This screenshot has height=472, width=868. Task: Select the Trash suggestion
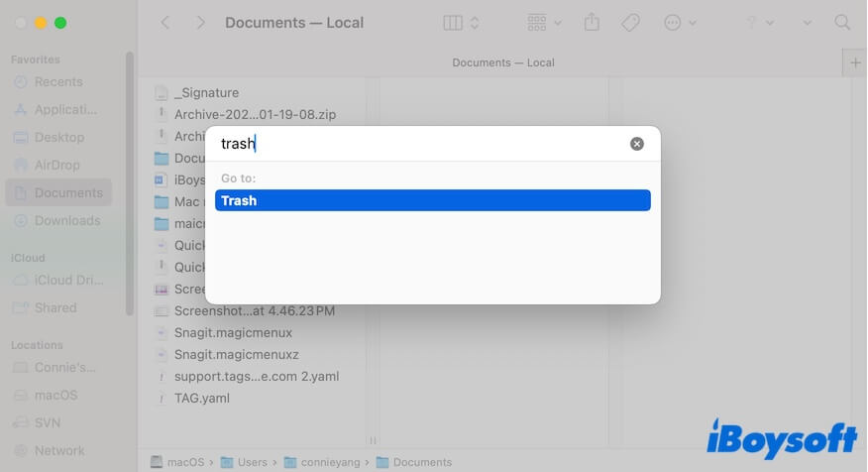[x=432, y=200]
